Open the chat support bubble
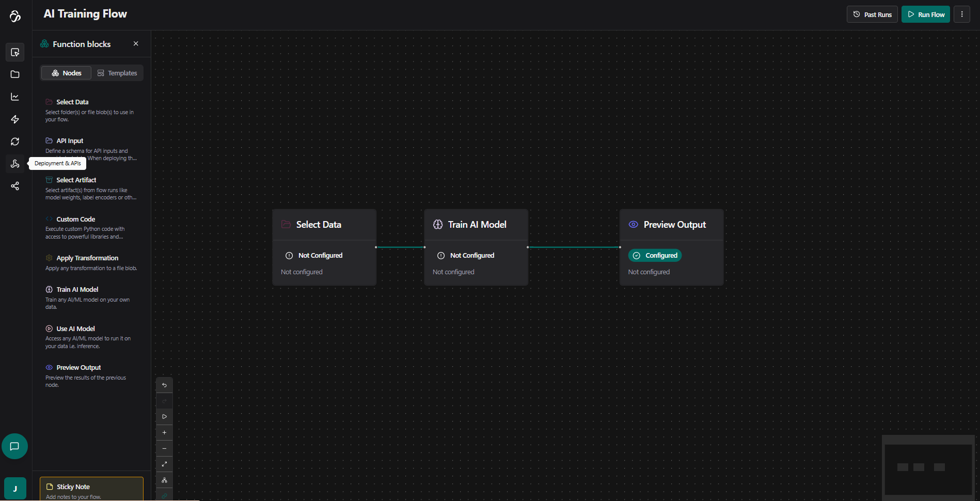The image size is (980, 501). pyautogui.click(x=14, y=446)
